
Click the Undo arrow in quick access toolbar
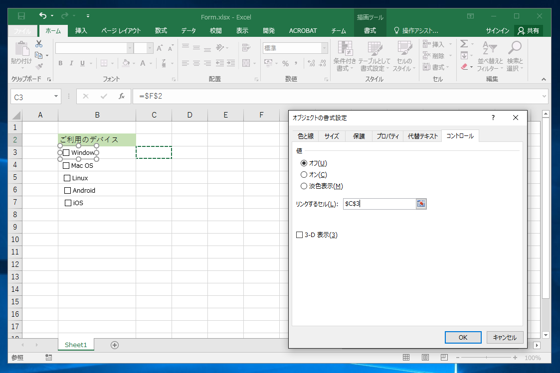point(42,16)
